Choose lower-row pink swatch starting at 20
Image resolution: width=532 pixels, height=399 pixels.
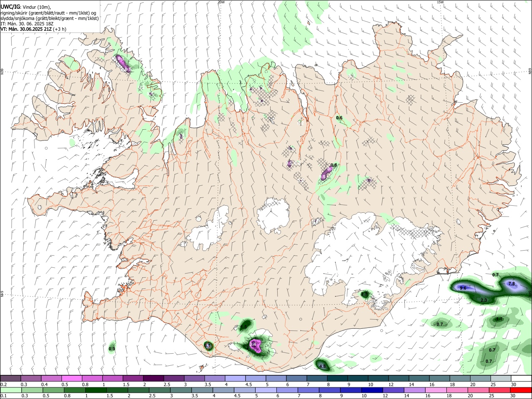coord(478,390)
